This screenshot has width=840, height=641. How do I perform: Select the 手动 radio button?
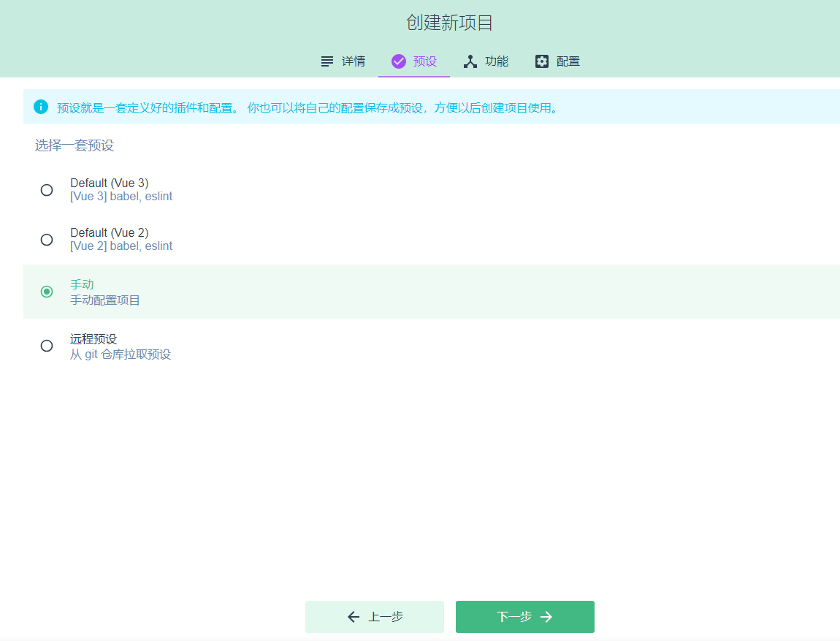click(x=47, y=292)
